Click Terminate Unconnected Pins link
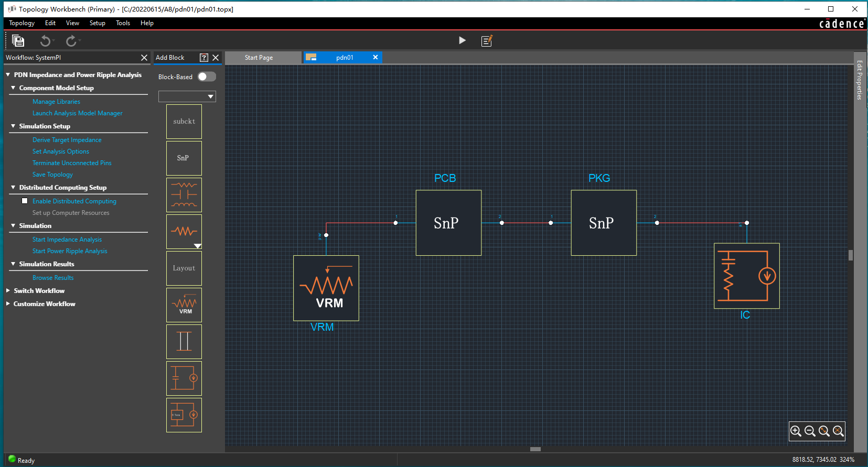868x467 pixels. [x=72, y=163]
